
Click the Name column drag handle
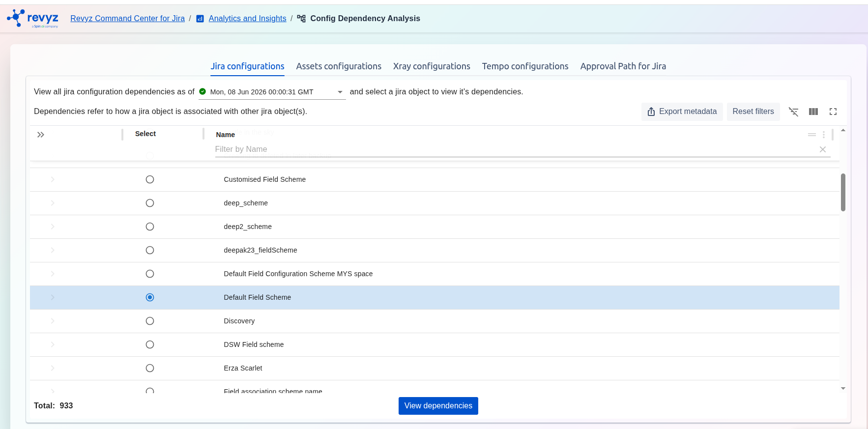[x=812, y=135]
